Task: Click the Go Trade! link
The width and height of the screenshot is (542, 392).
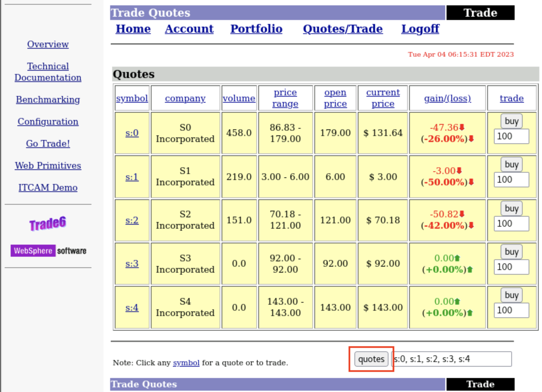Action: point(48,144)
